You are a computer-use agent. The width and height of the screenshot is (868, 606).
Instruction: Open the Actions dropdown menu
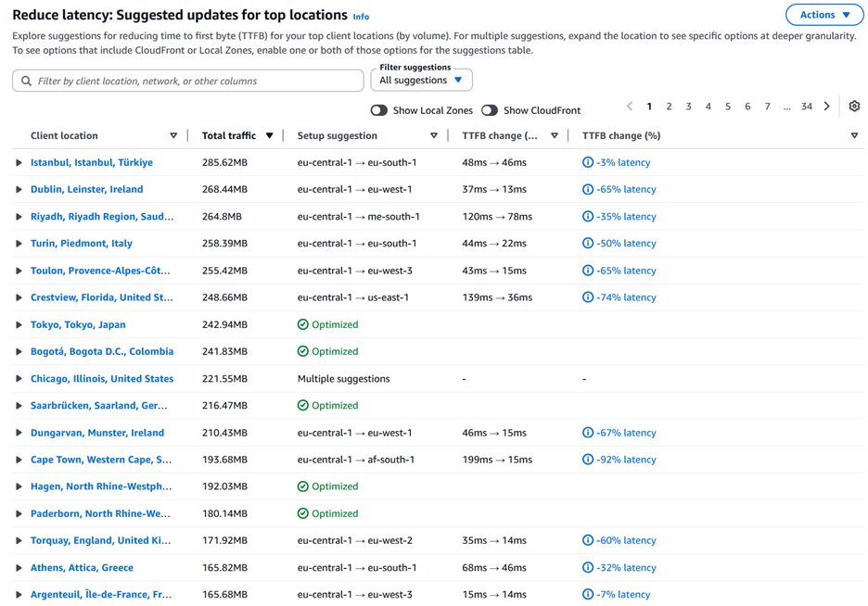[823, 15]
